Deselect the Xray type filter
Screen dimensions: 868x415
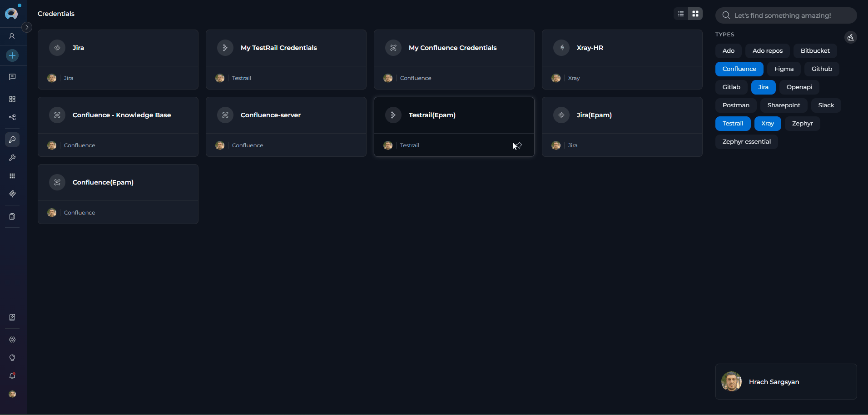click(767, 123)
